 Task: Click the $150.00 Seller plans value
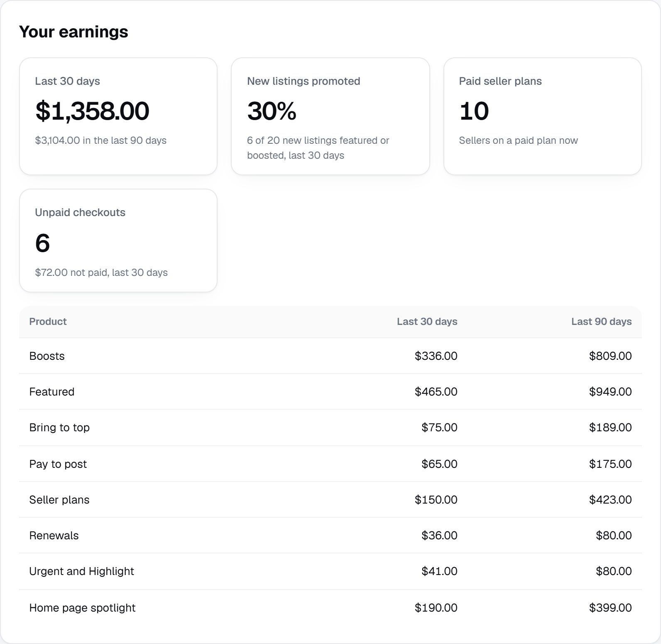[436, 500]
